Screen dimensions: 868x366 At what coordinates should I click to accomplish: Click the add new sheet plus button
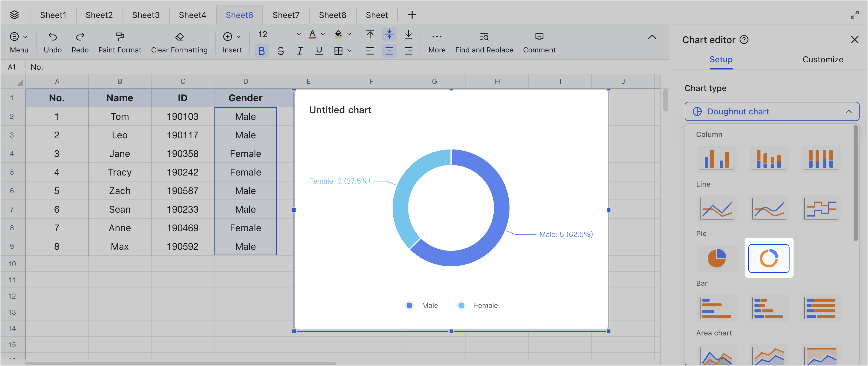point(412,15)
